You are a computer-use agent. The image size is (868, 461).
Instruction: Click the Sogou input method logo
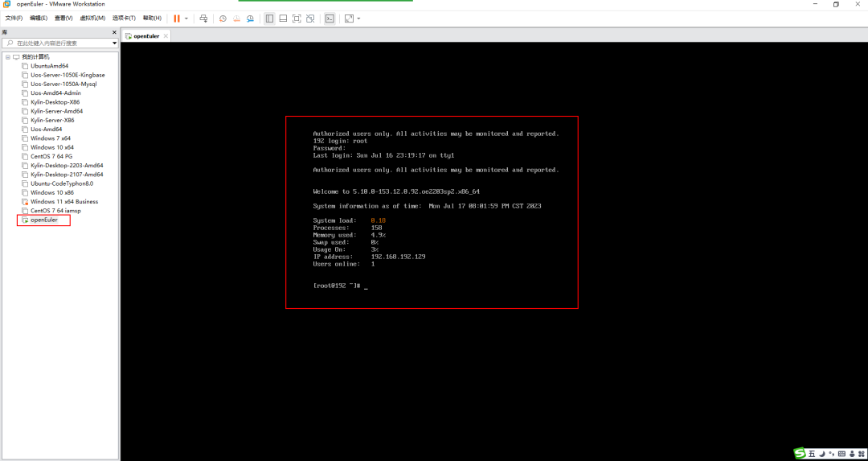800,453
